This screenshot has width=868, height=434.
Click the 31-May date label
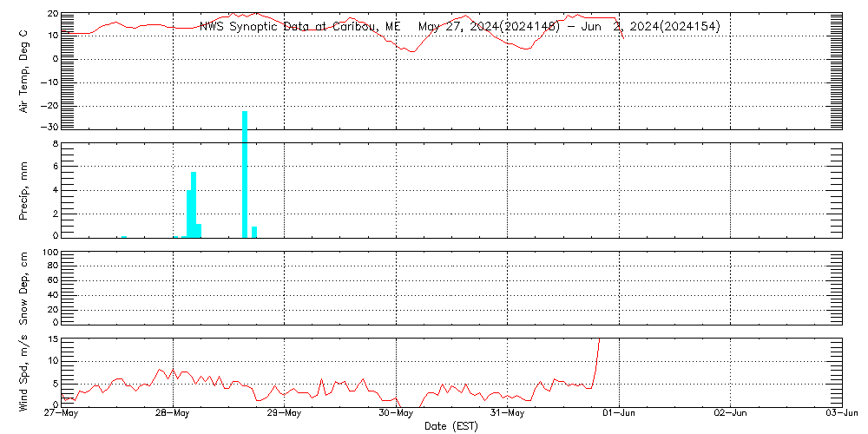pos(507,414)
